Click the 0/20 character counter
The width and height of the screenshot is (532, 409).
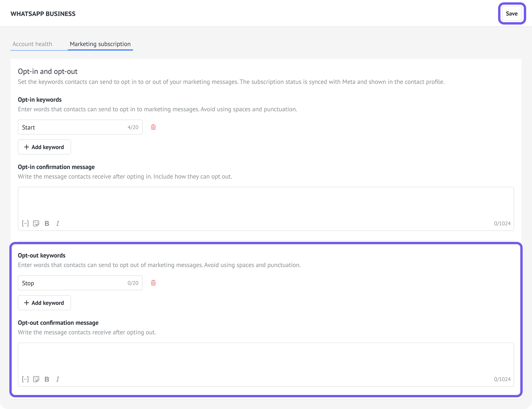pos(133,283)
